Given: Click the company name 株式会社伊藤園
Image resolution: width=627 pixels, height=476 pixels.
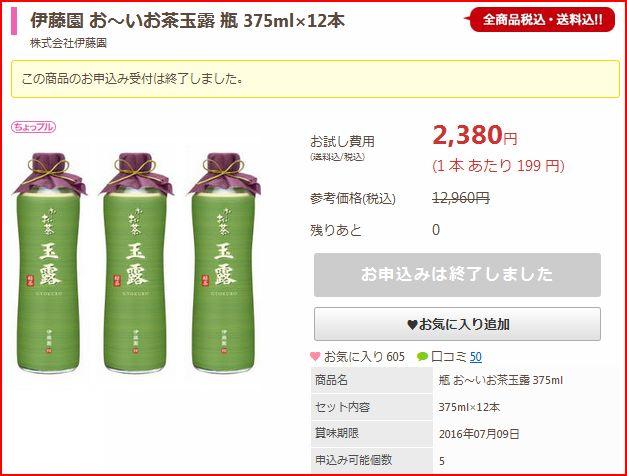Looking at the screenshot, I should [68, 43].
